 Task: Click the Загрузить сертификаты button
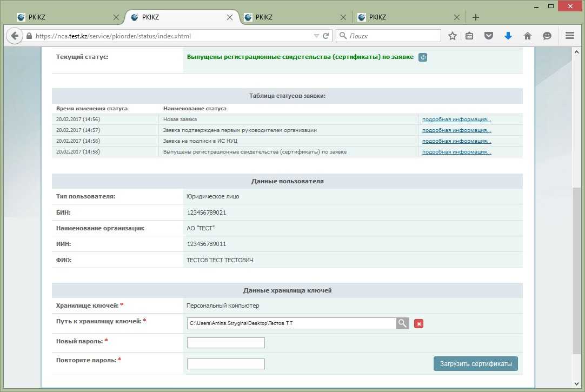476,364
